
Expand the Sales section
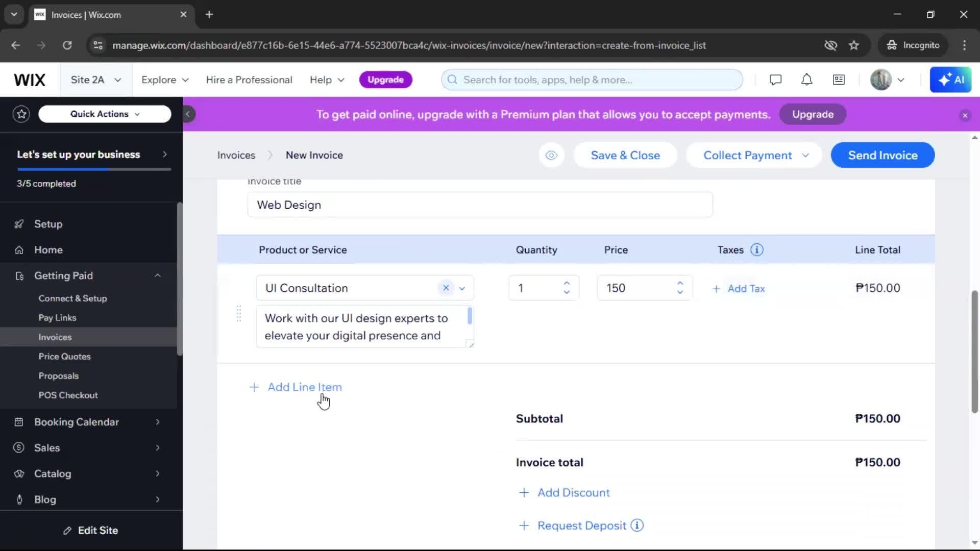(x=158, y=448)
